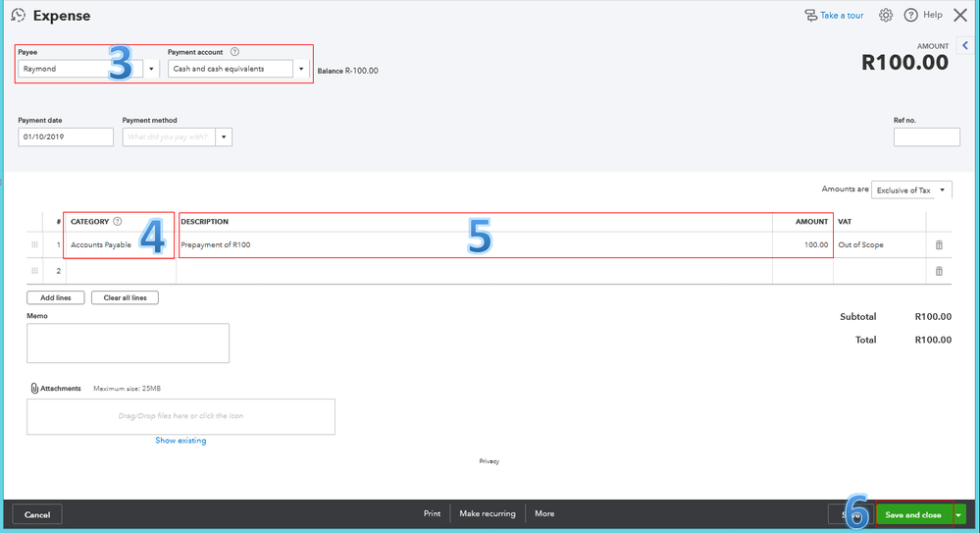This screenshot has height=533, width=980.
Task: Click the Save and close button
Action: 913,515
